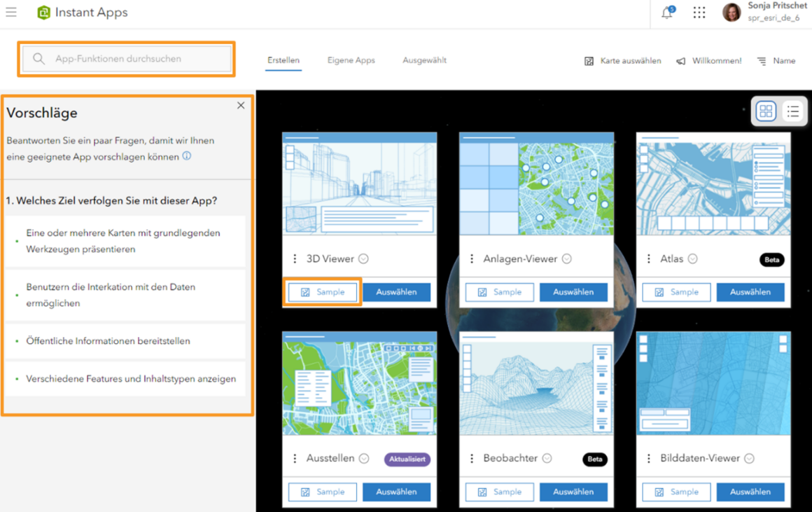This screenshot has width=812, height=512.
Task: Switch to list view layout
Action: 793,111
